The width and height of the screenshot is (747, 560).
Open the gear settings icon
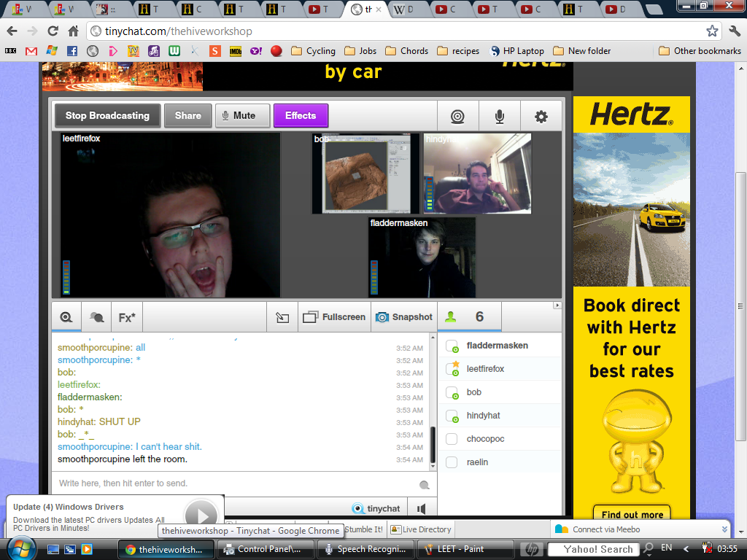pos(541,116)
